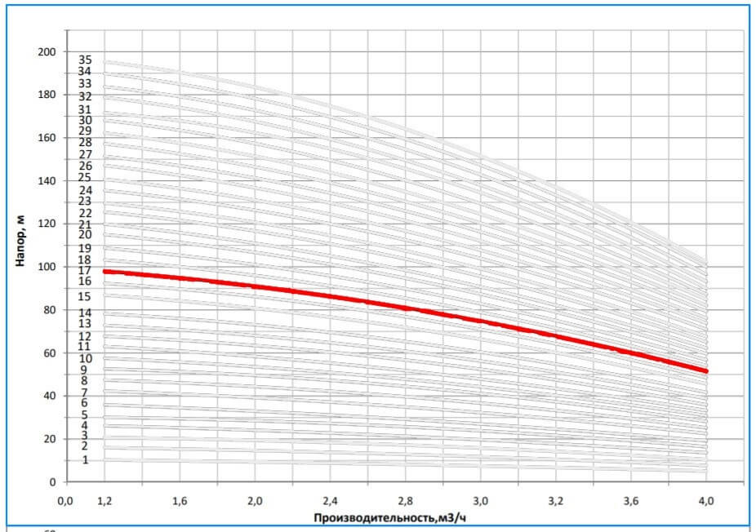The image size is (756, 532).
Task: Click curve number 17 label
Action: tap(85, 270)
